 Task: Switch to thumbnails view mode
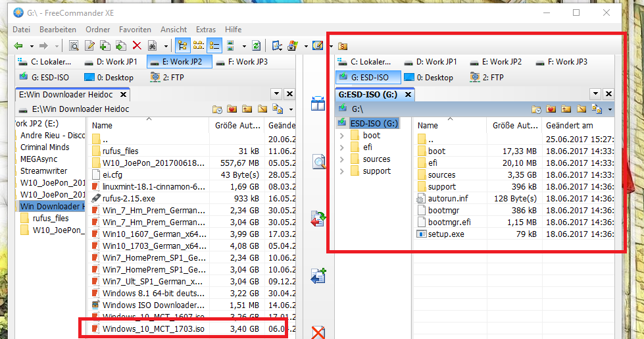click(230, 45)
